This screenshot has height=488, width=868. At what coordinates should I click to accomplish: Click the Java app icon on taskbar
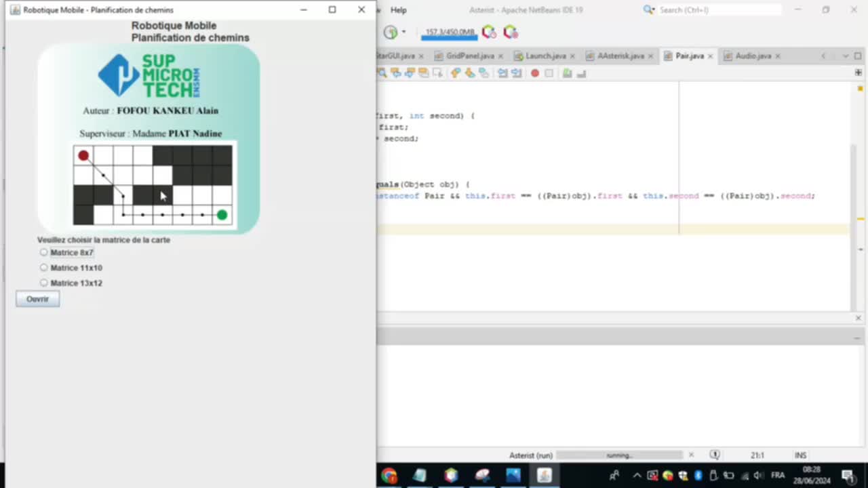[x=544, y=476]
